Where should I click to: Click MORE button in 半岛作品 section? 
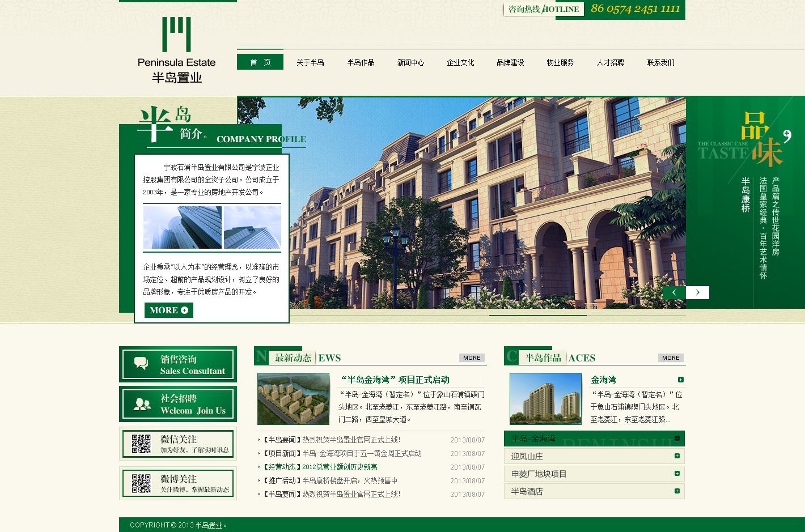tap(671, 357)
